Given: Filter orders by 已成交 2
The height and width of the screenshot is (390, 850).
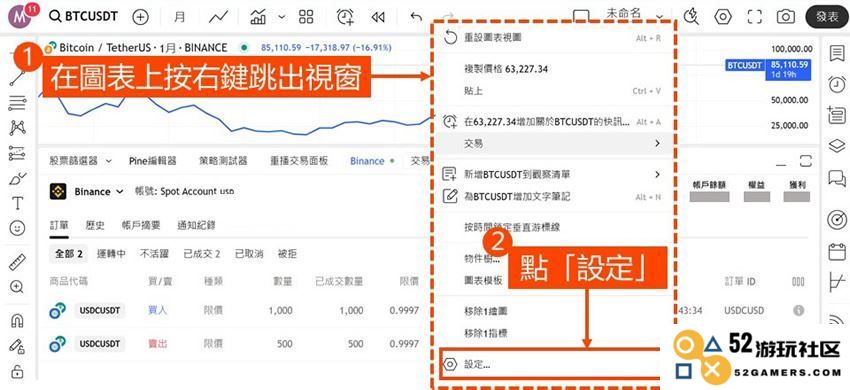Looking at the screenshot, I should 202,254.
